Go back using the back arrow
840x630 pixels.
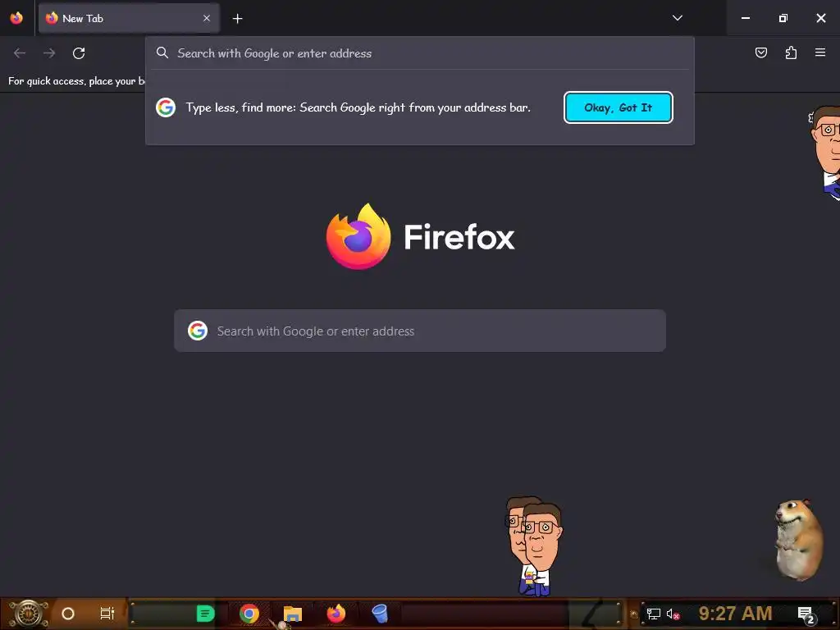pyautogui.click(x=20, y=53)
